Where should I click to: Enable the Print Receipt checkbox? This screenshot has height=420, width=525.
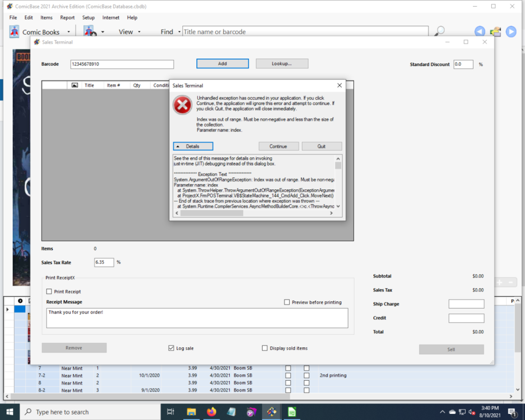point(49,291)
